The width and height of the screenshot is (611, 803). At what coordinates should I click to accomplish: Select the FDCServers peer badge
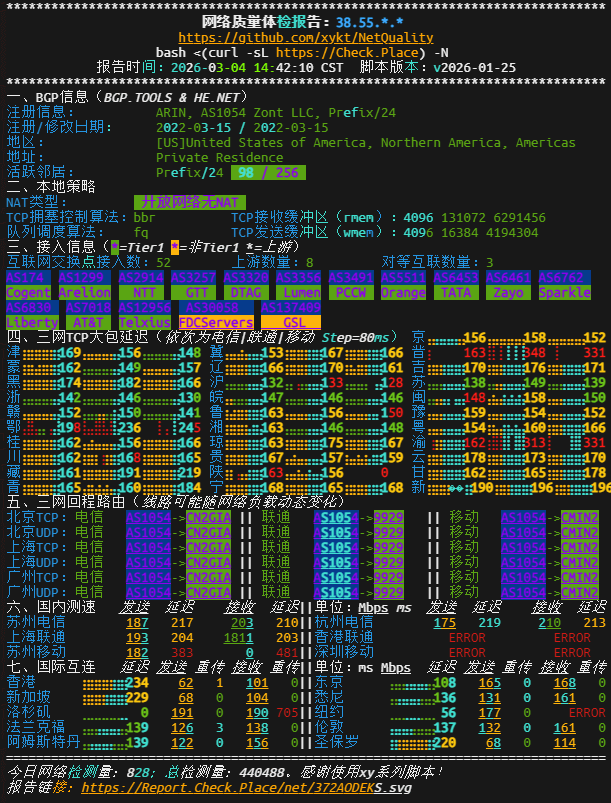point(215,323)
